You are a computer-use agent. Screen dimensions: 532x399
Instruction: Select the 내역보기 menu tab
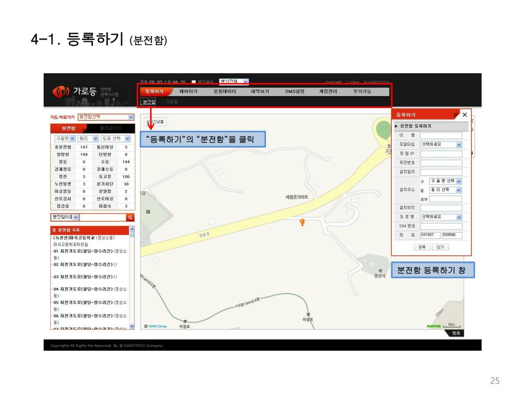tap(260, 91)
